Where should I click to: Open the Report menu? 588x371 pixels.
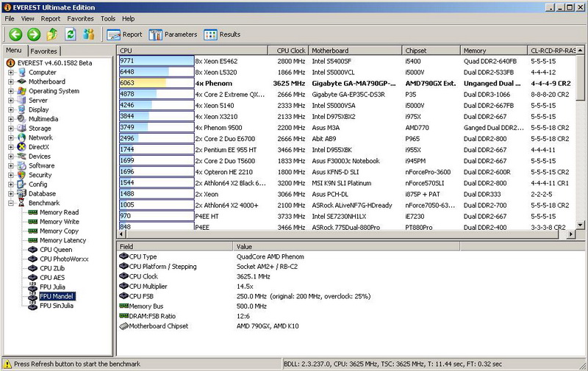(x=50, y=18)
